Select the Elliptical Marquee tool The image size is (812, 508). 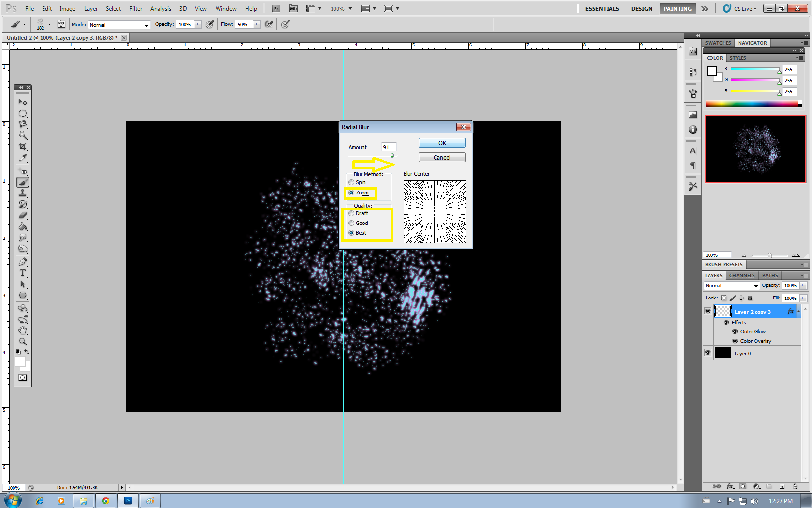click(x=23, y=113)
